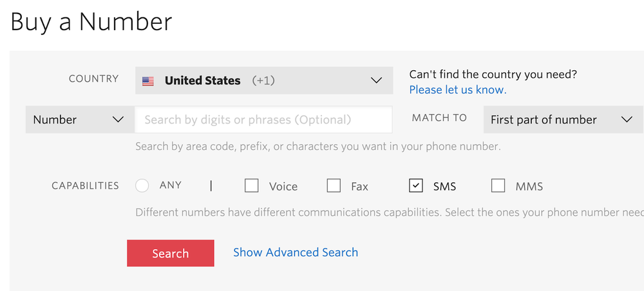Viewport: 644px width, 291px height.
Task: Click the Buy a Number heading
Action: tap(91, 22)
